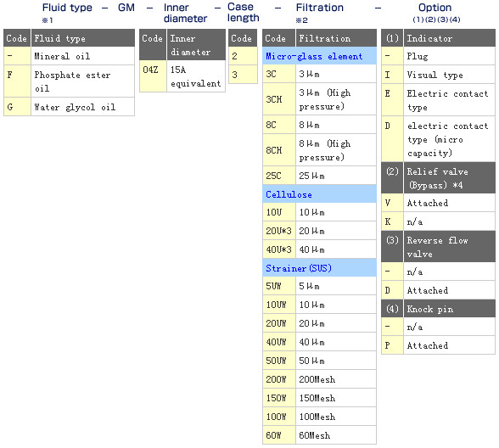Select strainer code 50UW

click(278, 361)
